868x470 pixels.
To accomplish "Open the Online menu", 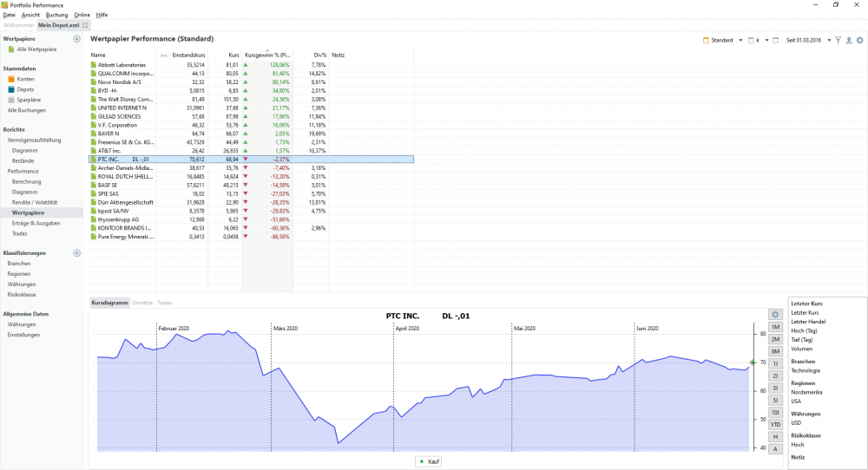I will coord(82,15).
